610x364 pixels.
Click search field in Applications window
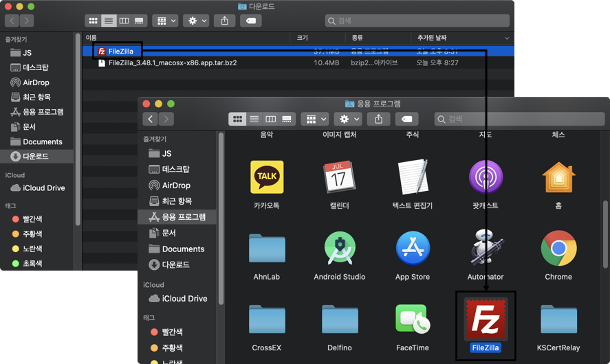pyautogui.click(x=519, y=119)
